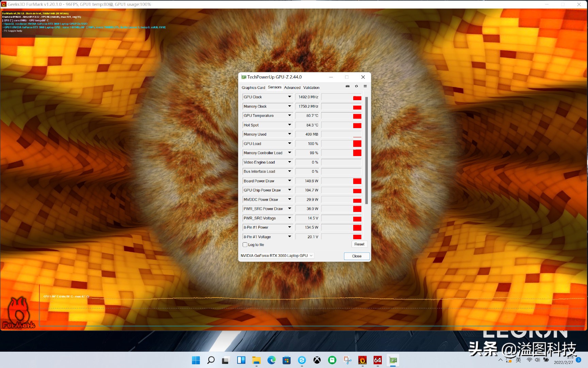Screen dimensions: 588x368
Task: Open the GPU-Z hamburger menu
Action: click(x=365, y=86)
